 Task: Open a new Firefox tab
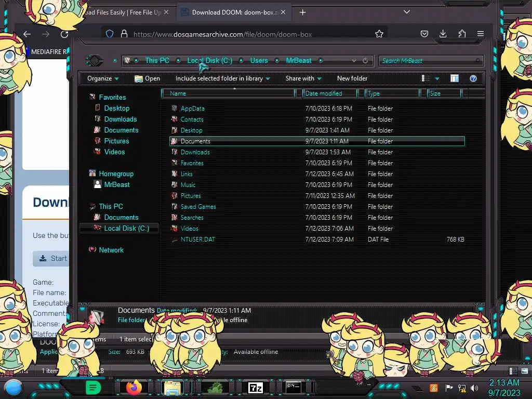click(x=303, y=12)
